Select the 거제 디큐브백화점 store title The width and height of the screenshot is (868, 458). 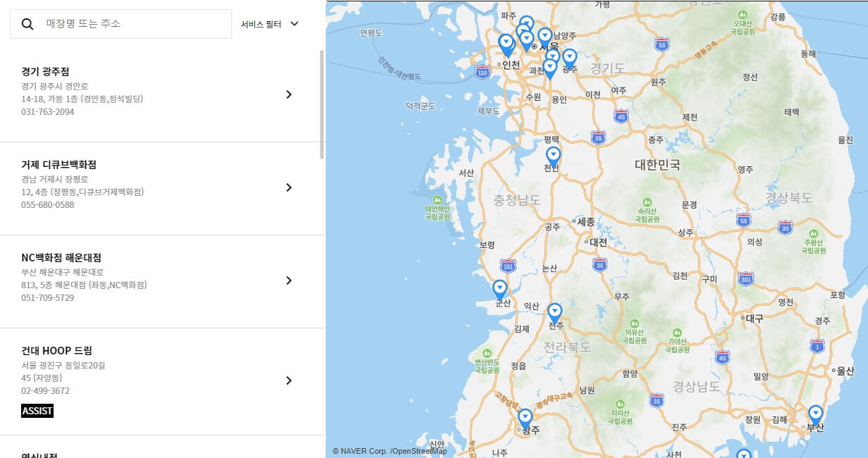click(59, 165)
